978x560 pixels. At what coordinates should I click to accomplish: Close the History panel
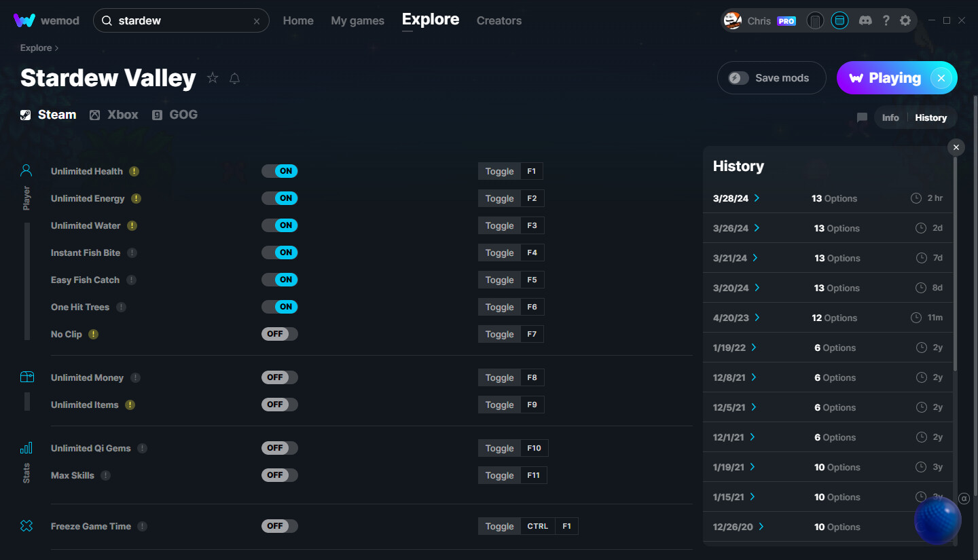pos(956,147)
